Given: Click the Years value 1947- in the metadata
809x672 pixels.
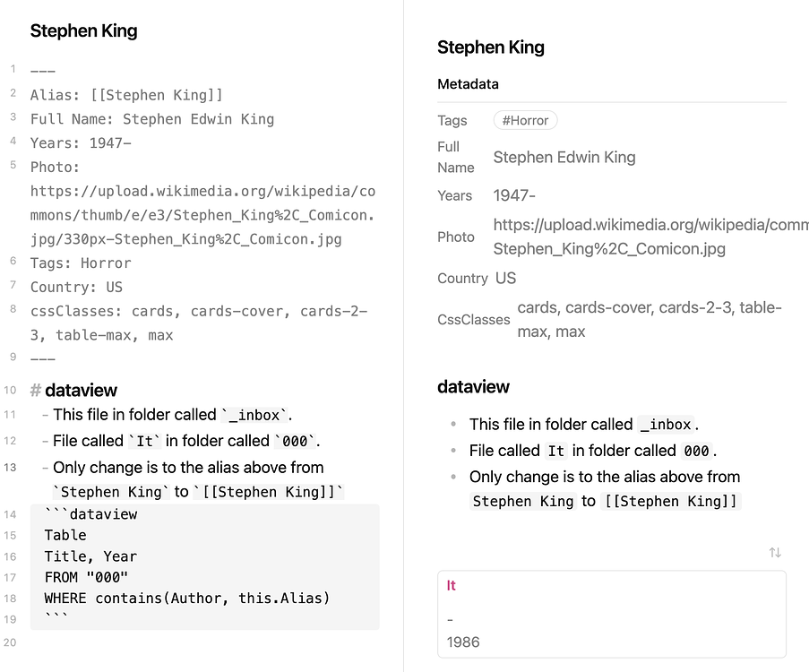Looking at the screenshot, I should click(514, 195).
